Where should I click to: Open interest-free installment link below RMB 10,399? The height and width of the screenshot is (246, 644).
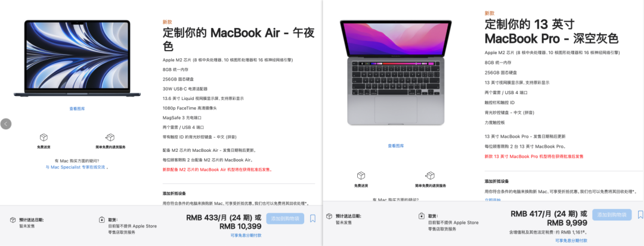[x=246, y=235]
